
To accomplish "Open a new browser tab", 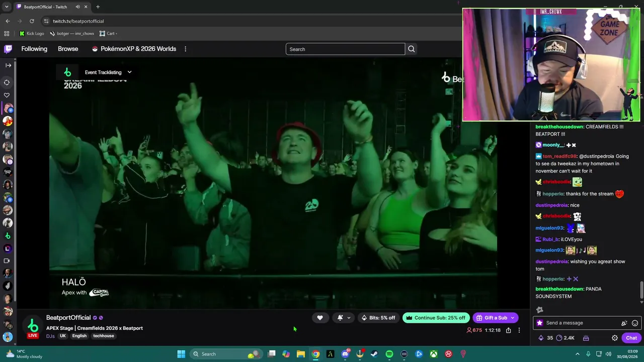I will [98, 7].
